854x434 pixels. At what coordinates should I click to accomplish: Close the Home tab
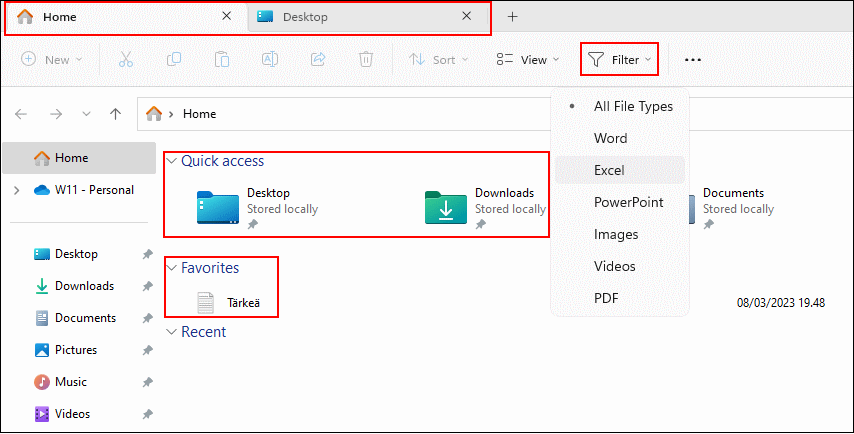[227, 16]
